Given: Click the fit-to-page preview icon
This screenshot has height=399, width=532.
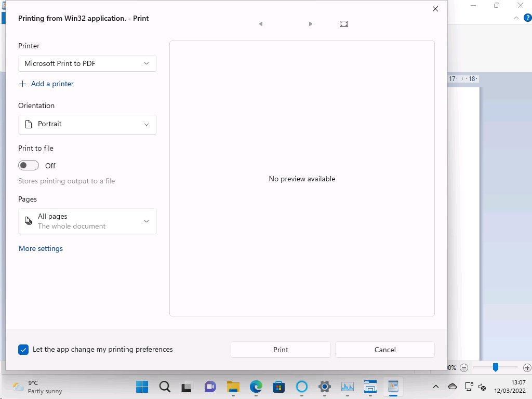Looking at the screenshot, I should [x=344, y=24].
